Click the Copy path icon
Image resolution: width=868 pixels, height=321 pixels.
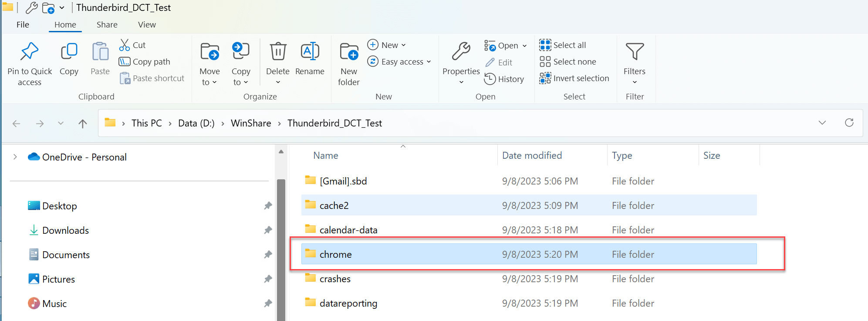point(125,61)
